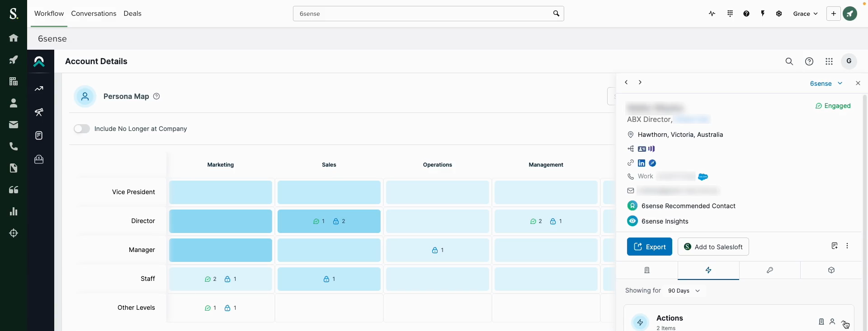The height and width of the screenshot is (331, 868).
Task: Select Director Management persona cell
Action: (x=546, y=221)
